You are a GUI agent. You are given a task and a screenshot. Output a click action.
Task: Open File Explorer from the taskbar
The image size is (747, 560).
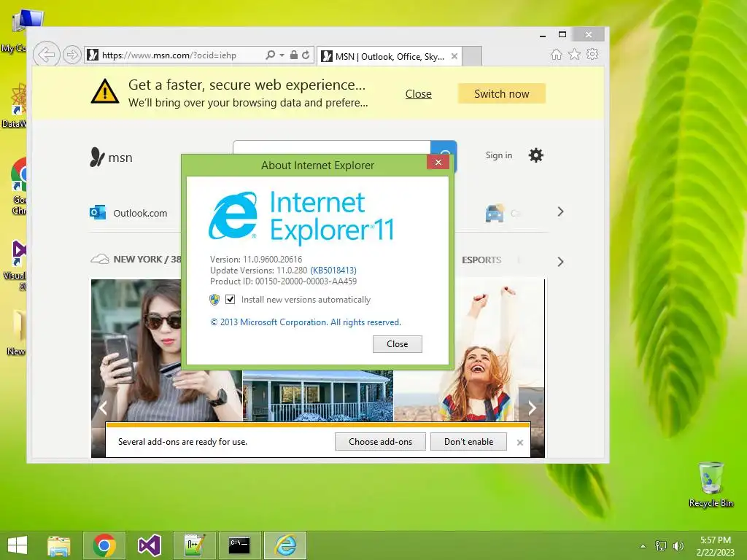click(x=59, y=545)
